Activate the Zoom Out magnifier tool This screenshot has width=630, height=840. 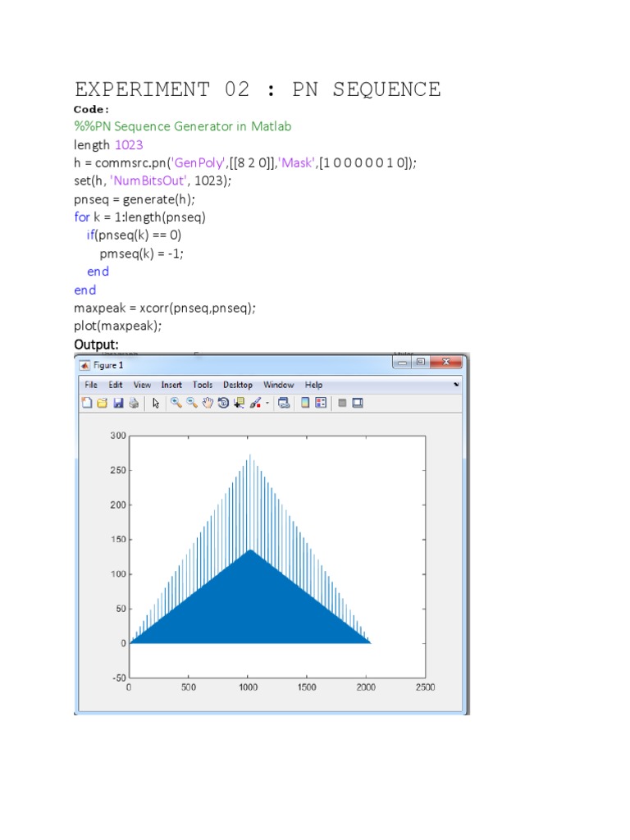[191, 403]
